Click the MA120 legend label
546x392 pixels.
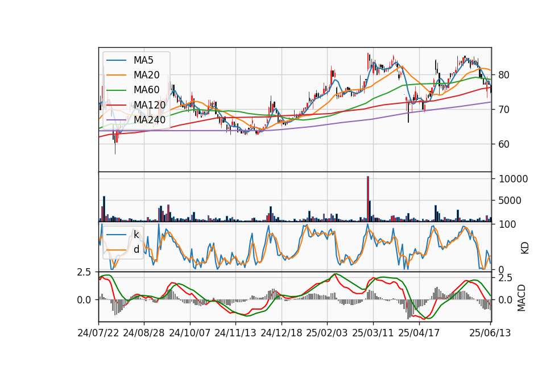(x=150, y=105)
